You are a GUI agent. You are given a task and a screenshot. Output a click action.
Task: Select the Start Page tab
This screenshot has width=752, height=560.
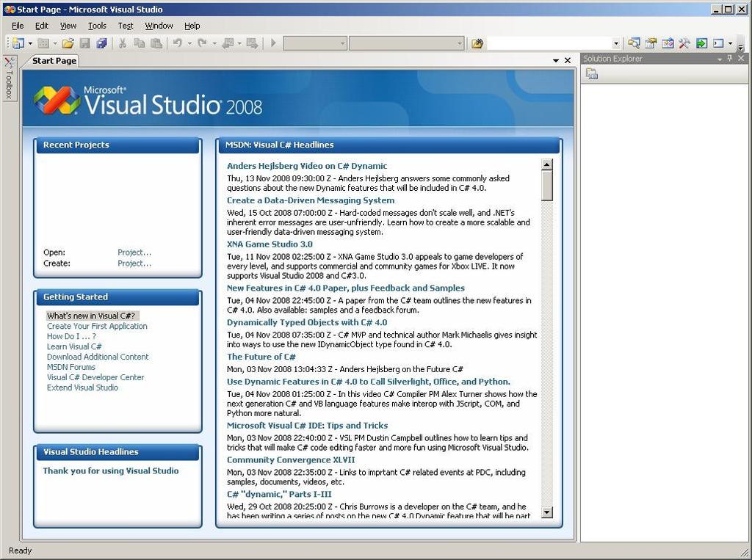point(54,61)
